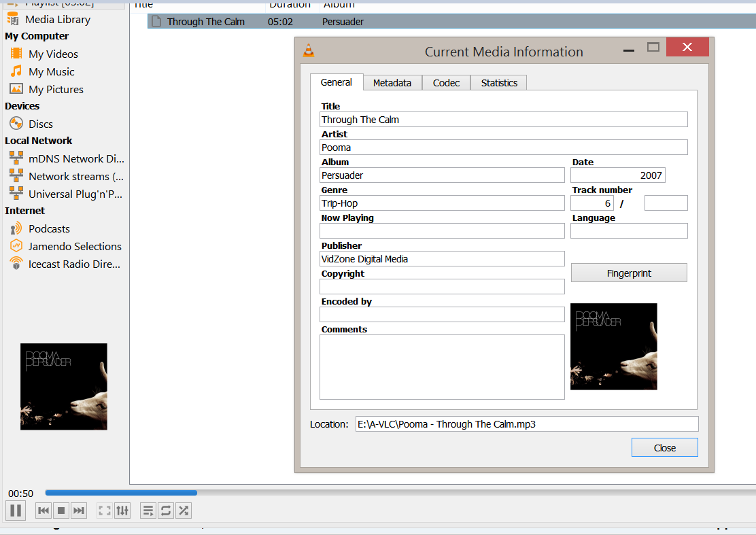Click the Track number field 6
The width and height of the screenshot is (756, 535).
592,203
